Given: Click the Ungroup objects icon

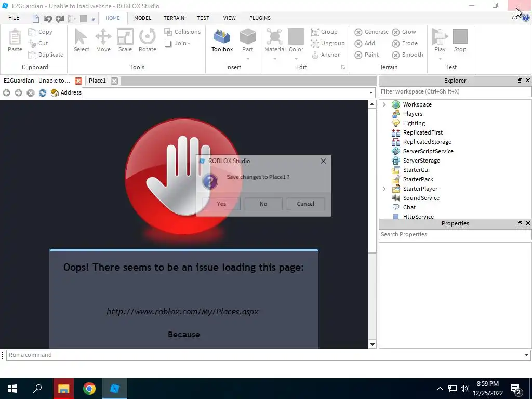Looking at the screenshot, I should 315,44.
